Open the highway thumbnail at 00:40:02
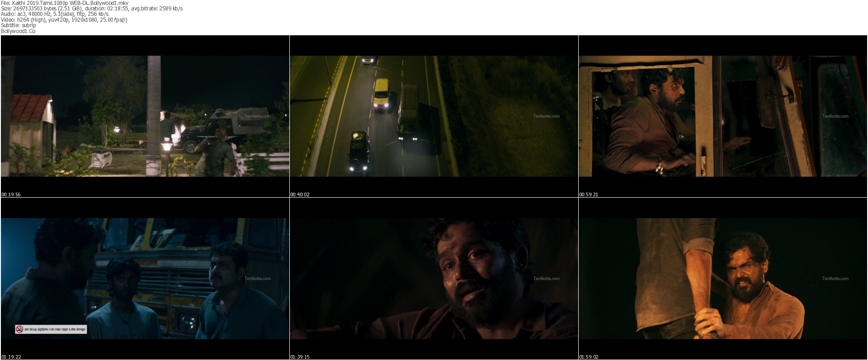Viewport: 868px width, 360px height. pos(434,116)
